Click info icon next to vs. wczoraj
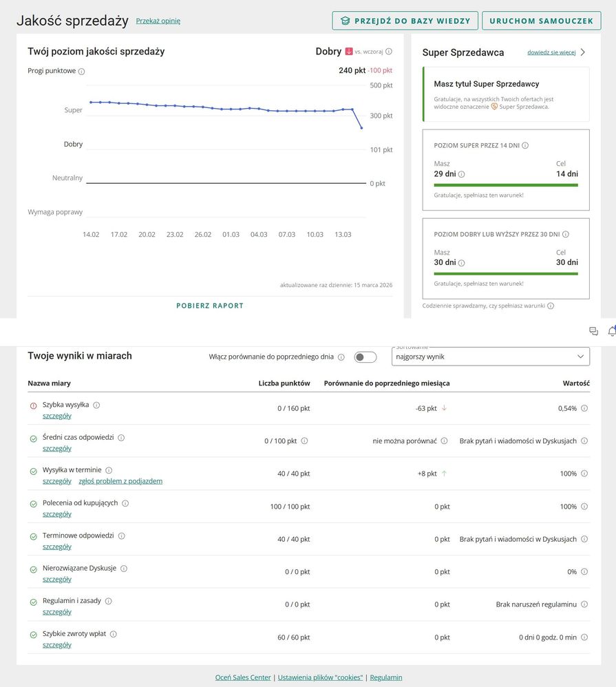The width and height of the screenshot is (616, 687). (389, 52)
